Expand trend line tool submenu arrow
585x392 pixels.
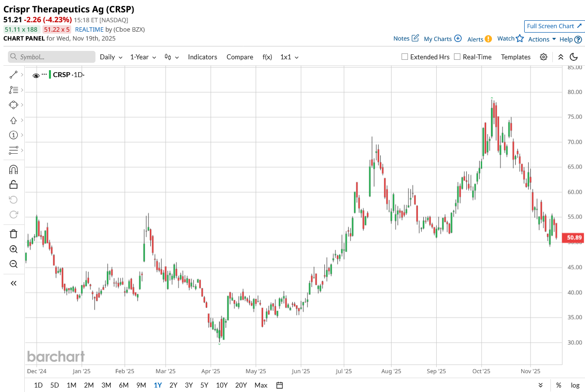coord(22,75)
